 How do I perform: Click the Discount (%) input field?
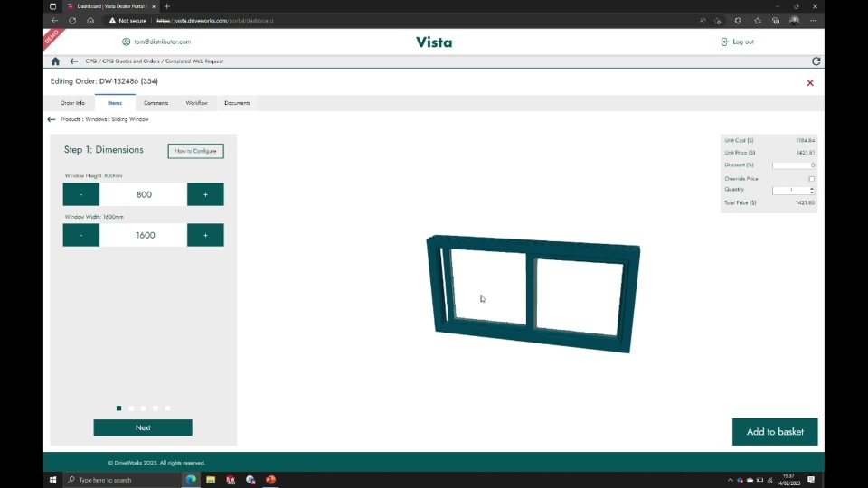pos(794,164)
